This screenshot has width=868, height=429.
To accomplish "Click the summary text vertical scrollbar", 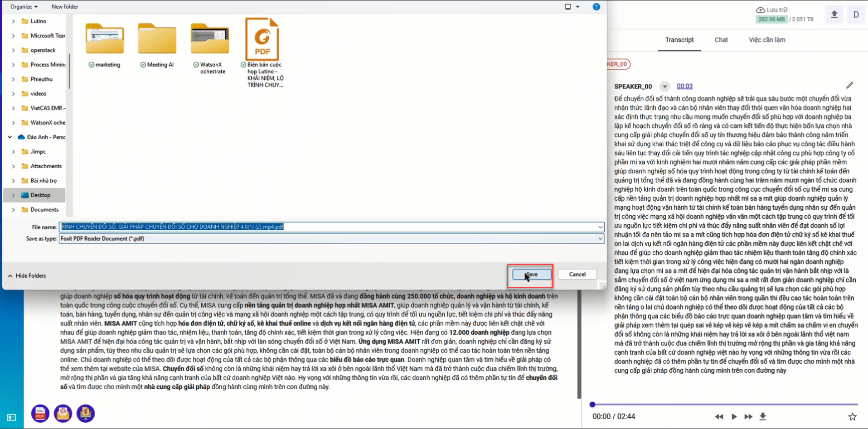I will 578,344.
